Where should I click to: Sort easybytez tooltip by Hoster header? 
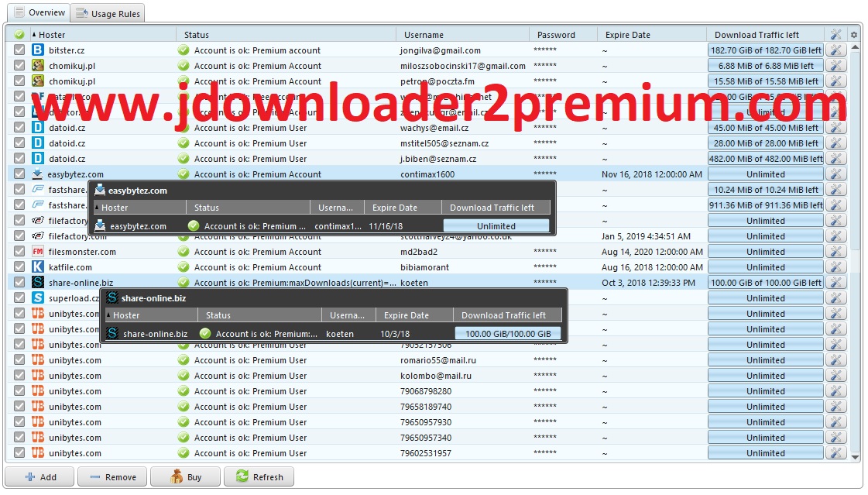click(x=139, y=208)
